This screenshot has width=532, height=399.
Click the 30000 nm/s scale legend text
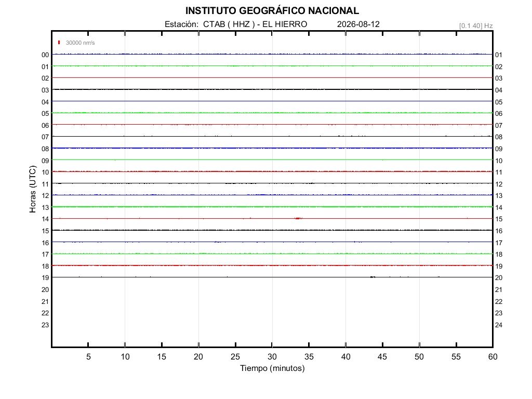click(x=80, y=43)
